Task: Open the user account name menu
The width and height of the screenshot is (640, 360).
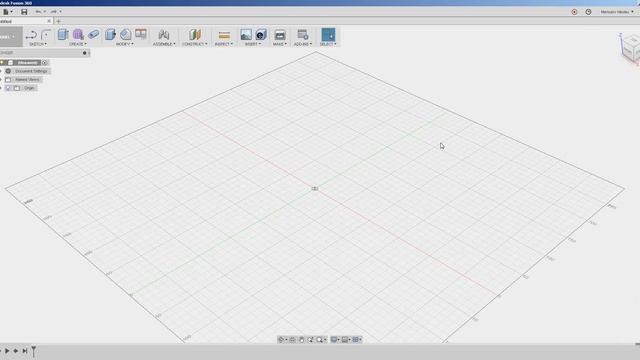Action: (x=616, y=12)
